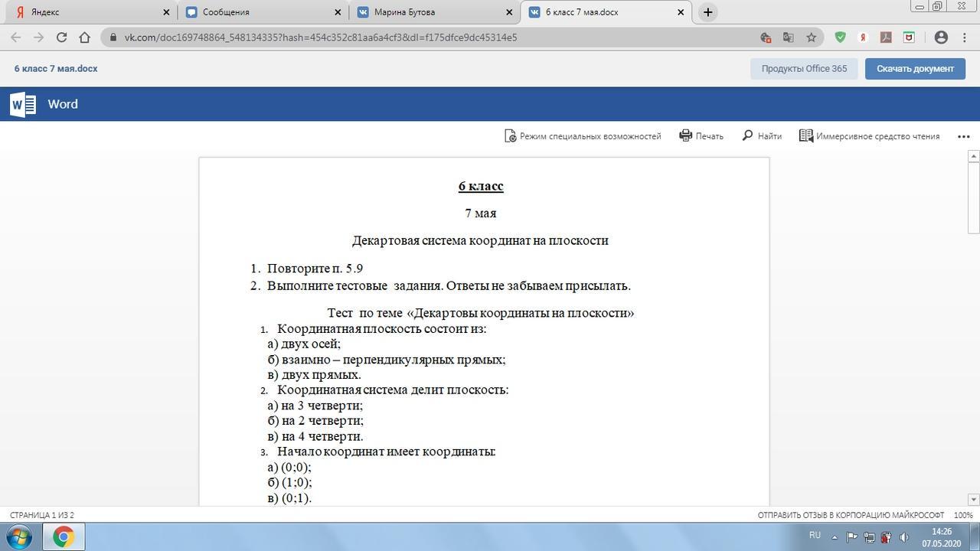Click the address bar URL
This screenshot has width=980, height=551.
point(321,37)
